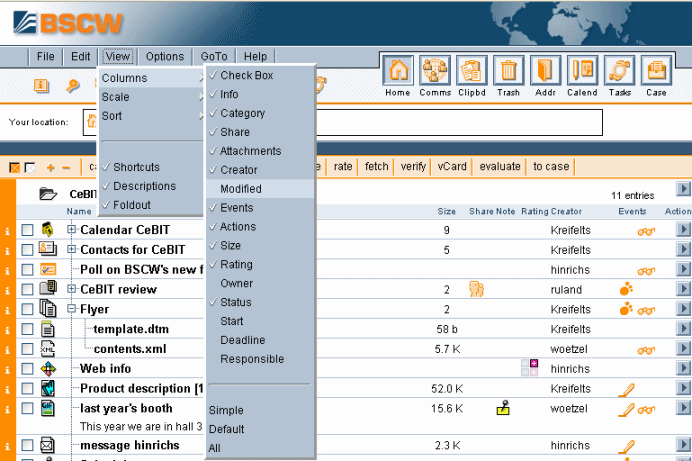Collapse the Flyer folder
The height and width of the screenshot is (461, 692).
pos(72,310)
